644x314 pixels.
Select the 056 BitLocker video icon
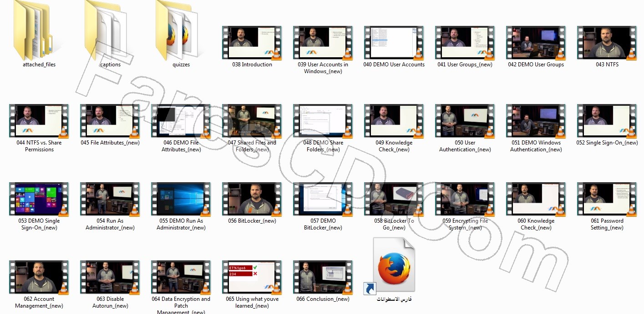click(252, 199)
